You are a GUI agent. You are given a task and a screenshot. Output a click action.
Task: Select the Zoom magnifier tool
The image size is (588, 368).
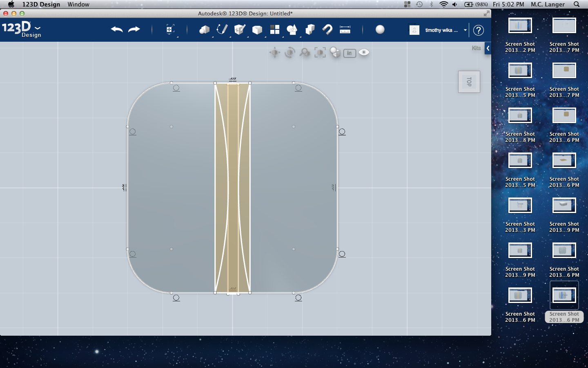(x=305, y=52)
